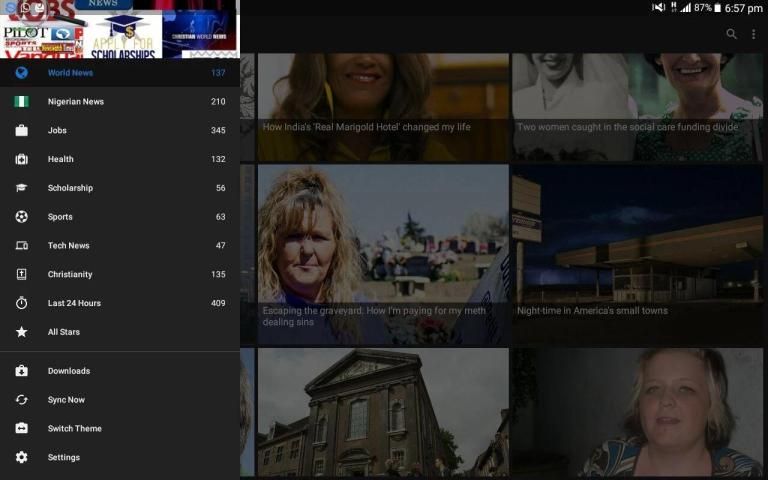
Task: Open the Downloads section
Action: (x=69, y=371)
